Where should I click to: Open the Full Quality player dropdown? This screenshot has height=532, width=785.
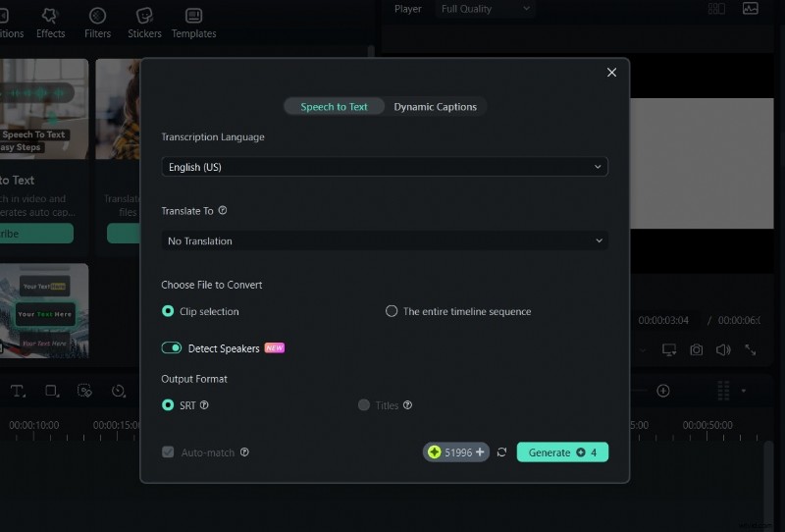tap(485, 9)
